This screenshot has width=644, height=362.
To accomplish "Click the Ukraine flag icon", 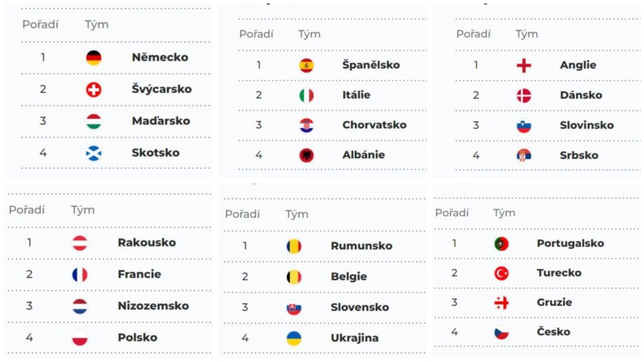I will 294,338.
